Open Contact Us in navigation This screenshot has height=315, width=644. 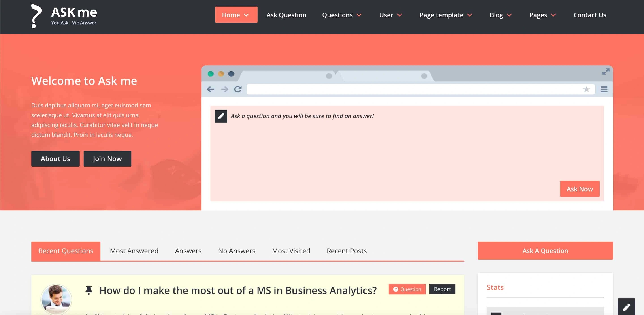click(x=589, y=15)
